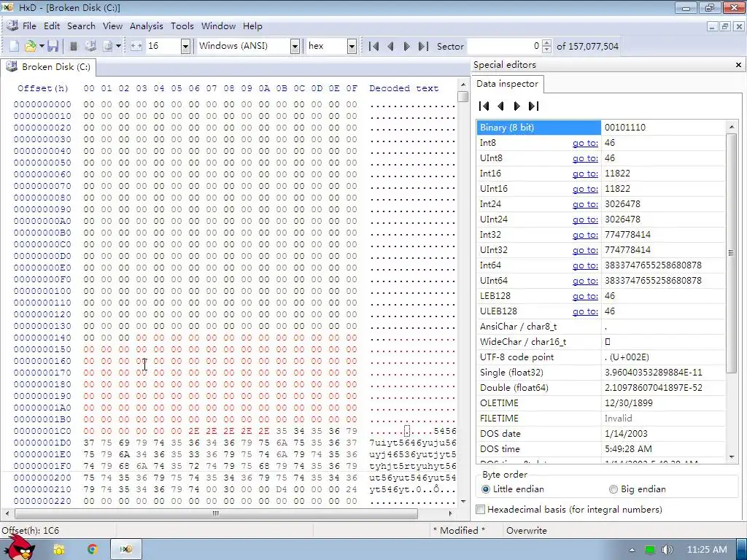The width and height of the screenshot is (747, 560).
Task: Open the View menu
Action: coord(112,26)
